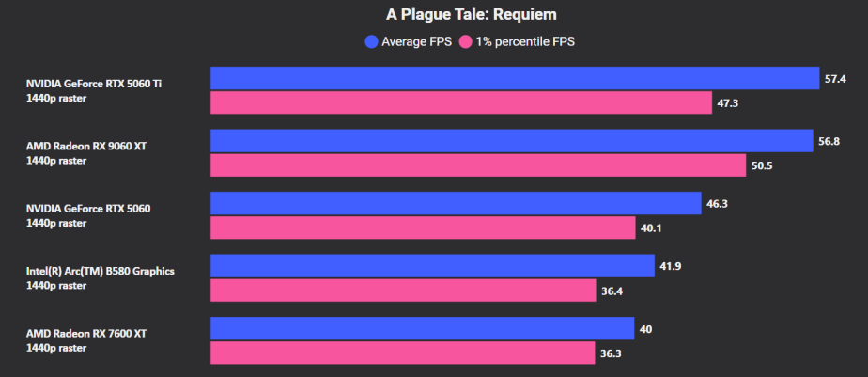The height and width of the screenshot is (377, 868).
Task: Click the AMD Radeon RX 9060 XT label
Action: tap(86, 147)
